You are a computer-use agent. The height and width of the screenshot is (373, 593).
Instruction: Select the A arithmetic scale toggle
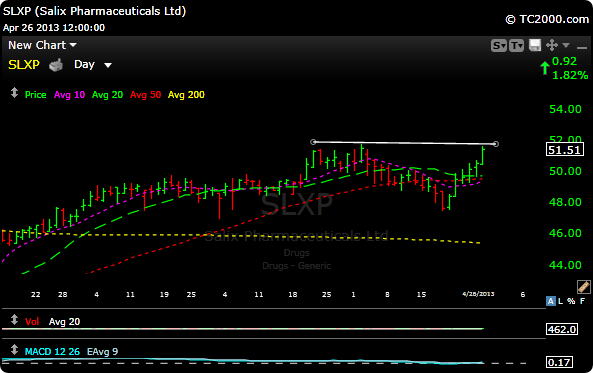click(551, 301)
